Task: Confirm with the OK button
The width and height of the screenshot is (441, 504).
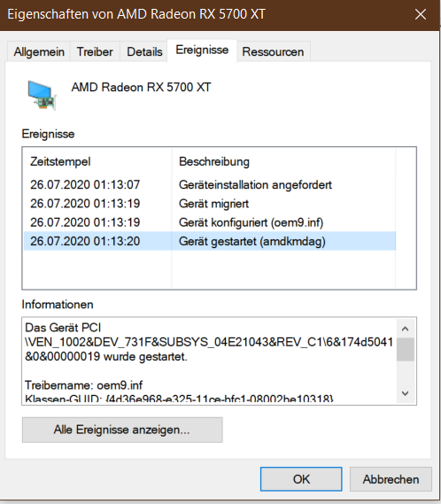Action: [x=301, y=479]
